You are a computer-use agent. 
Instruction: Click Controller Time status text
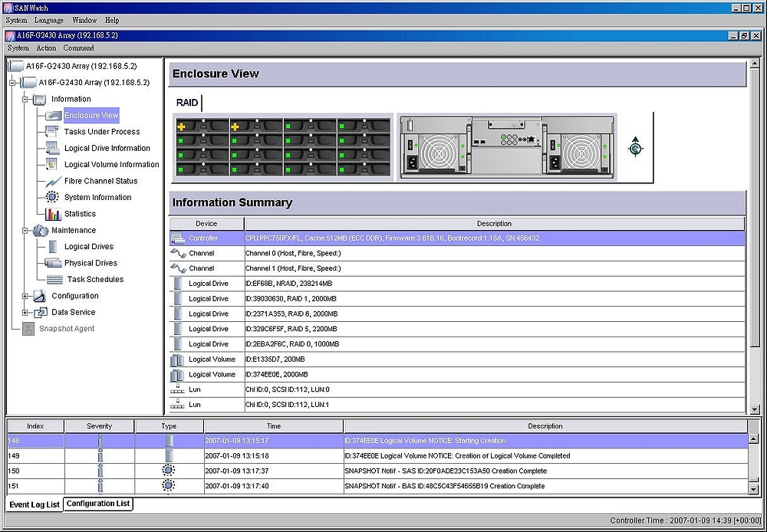[685, 521]
